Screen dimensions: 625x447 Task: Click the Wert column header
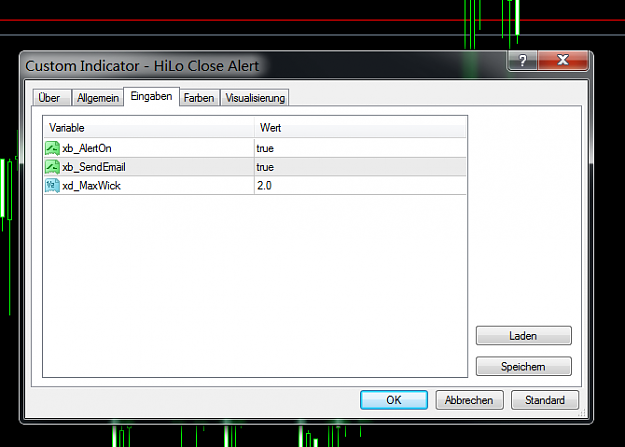[360, 128]
